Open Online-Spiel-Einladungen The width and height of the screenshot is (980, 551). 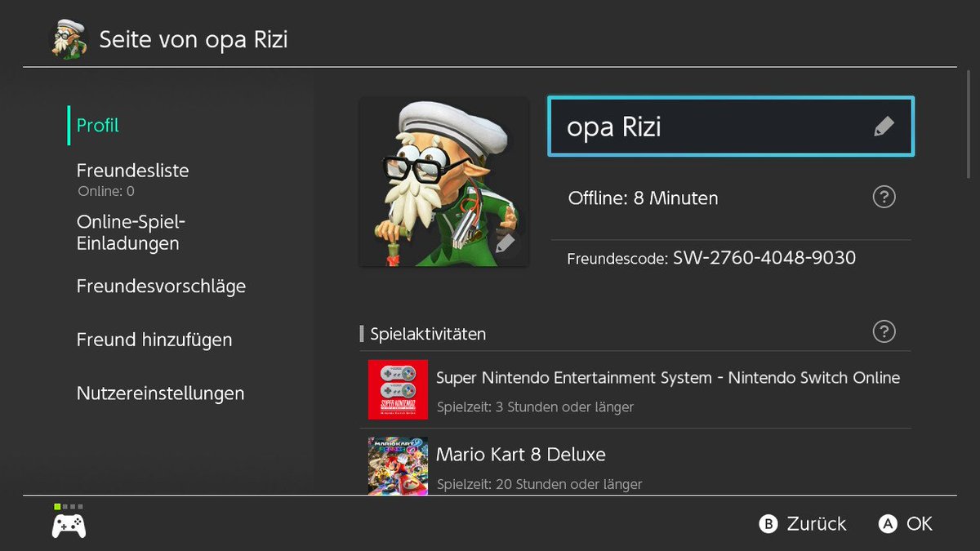point(131,233)
